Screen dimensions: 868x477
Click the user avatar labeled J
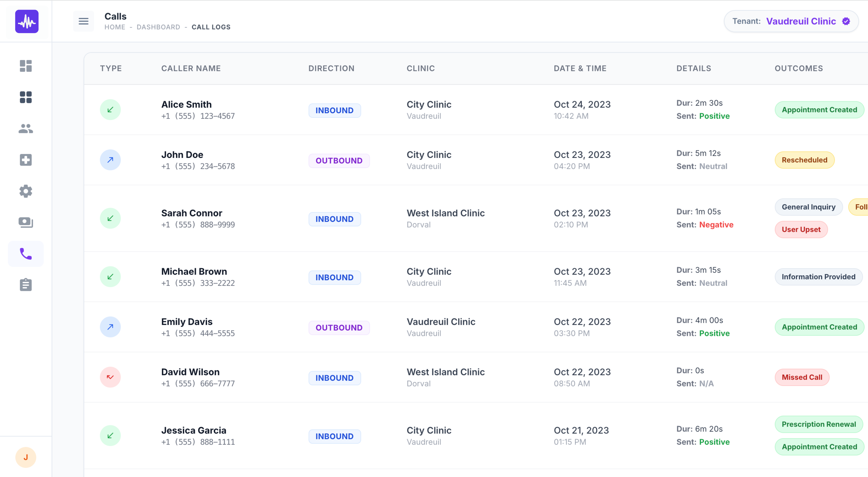[x=26, y=457]
